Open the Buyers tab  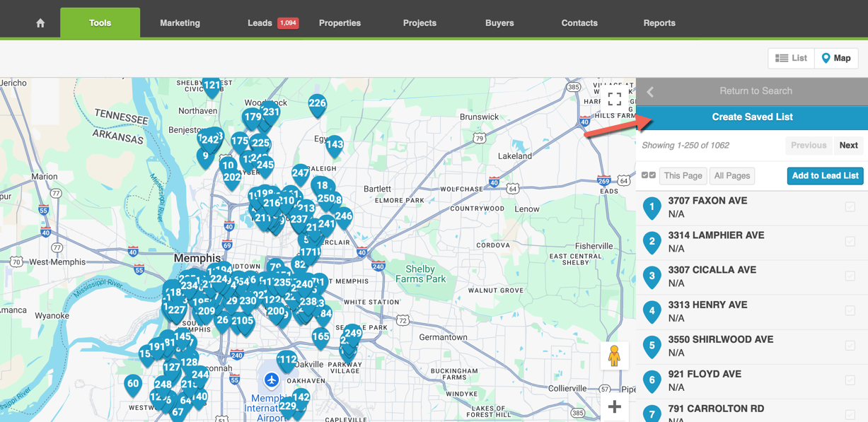499,23
